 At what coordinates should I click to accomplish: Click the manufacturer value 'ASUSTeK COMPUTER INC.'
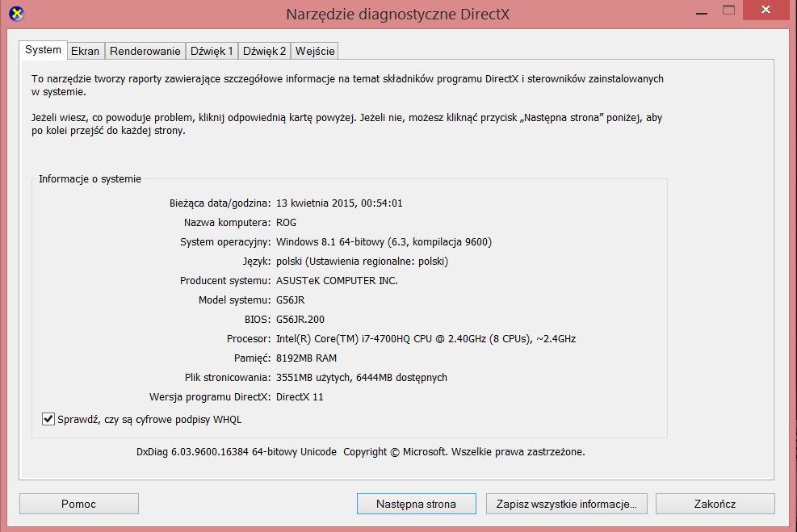[x=337, y=280]
